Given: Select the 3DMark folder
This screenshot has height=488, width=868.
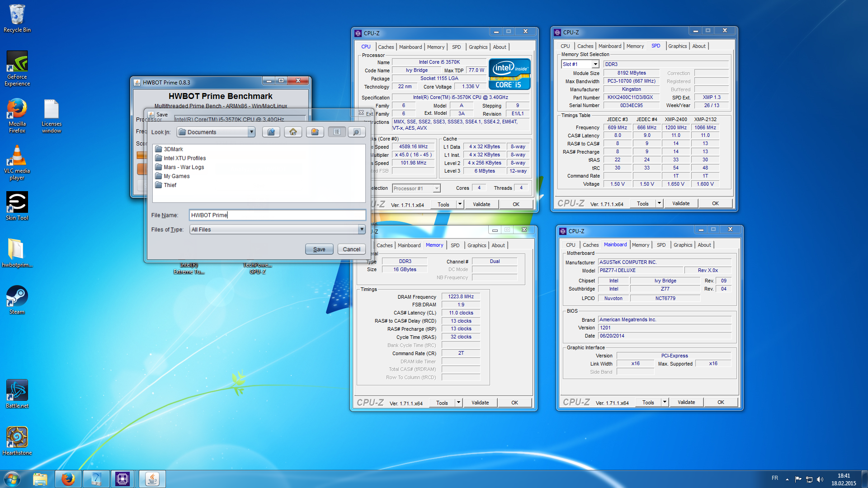Looking at the screenshot, I should click(169, 149).
